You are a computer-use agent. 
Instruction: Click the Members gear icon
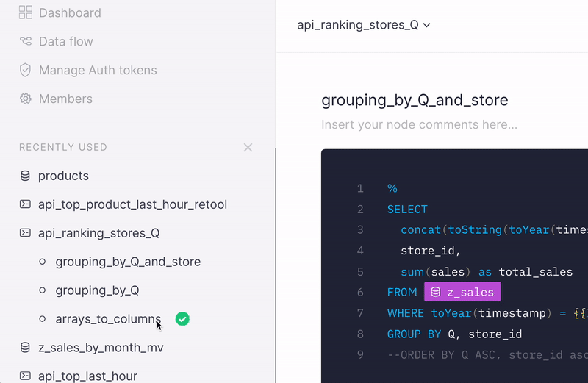pyautogui.click(x=26, y=99)
